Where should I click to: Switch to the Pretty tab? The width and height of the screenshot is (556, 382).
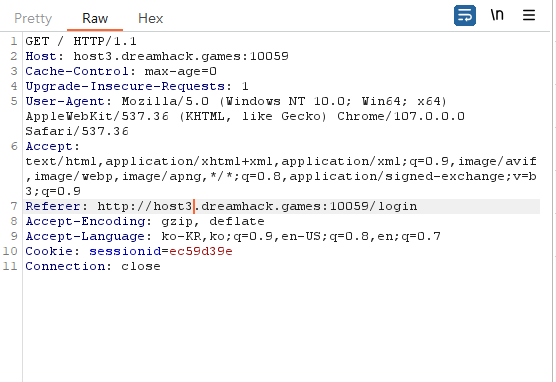[x=33, y=18]
